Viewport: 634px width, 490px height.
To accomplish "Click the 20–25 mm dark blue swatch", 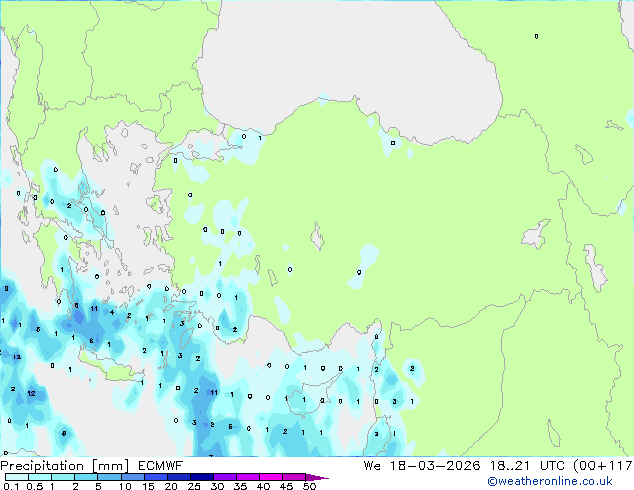I will 179,477.
